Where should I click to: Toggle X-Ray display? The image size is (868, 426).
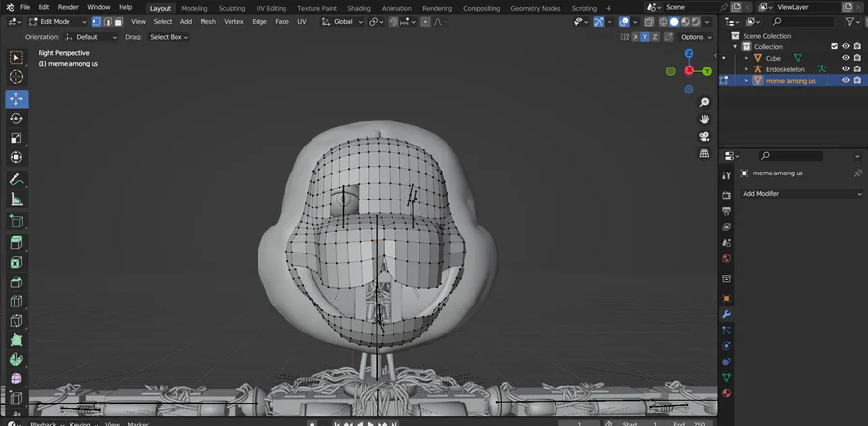coord(649,22)
